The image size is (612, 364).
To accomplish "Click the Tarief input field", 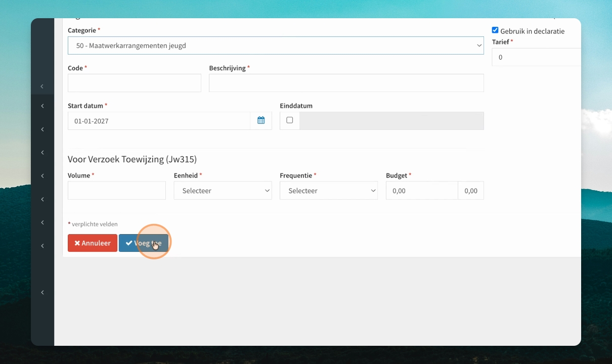I will [537, 57].
